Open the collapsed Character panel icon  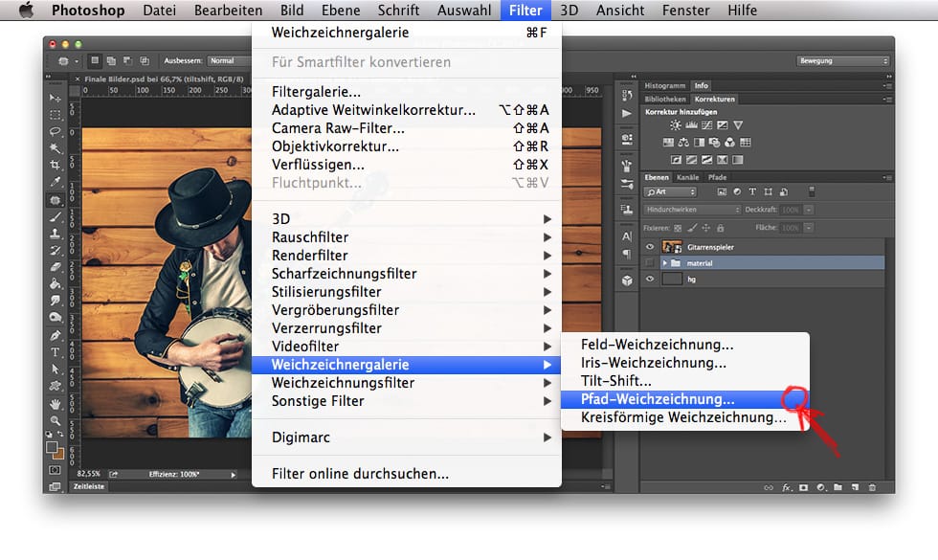pyautogui.click(x=627, y=236)
